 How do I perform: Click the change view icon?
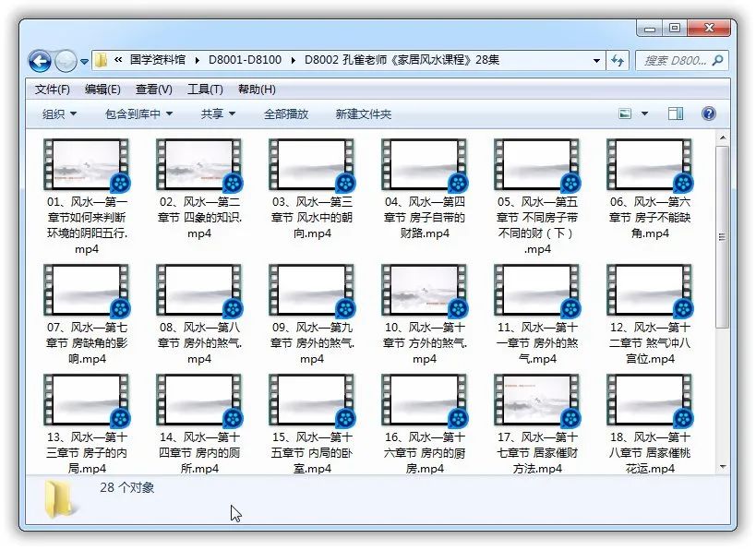coord(625,114)
